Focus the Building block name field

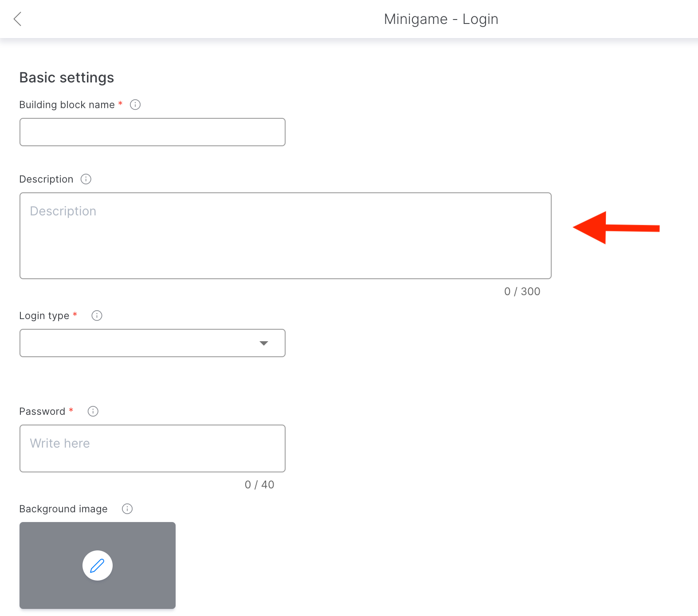click(153, 132)
